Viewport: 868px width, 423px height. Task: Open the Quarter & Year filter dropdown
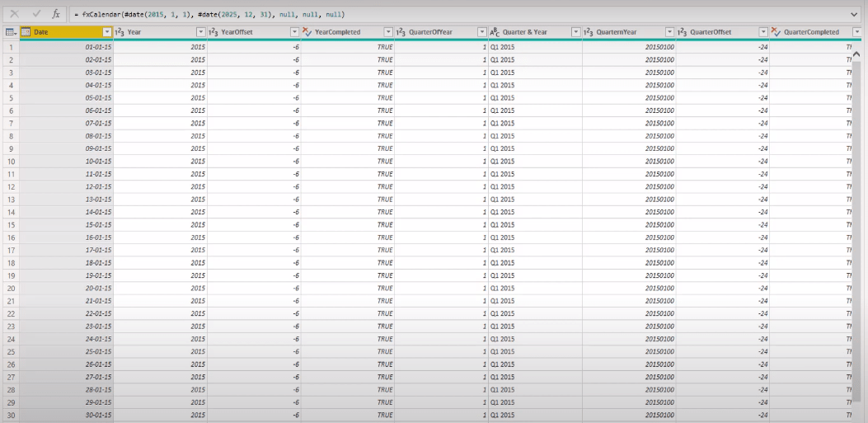(575, 32)
